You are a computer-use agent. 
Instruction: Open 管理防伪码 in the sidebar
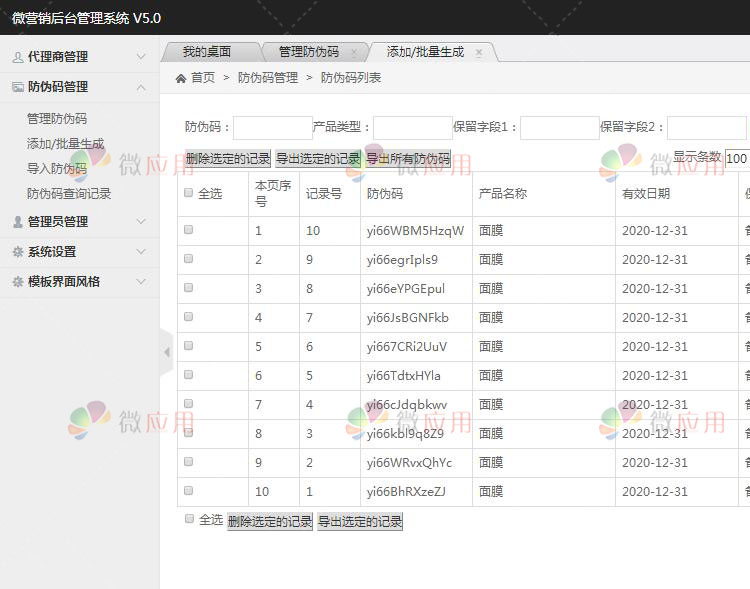tap(57, 119)
